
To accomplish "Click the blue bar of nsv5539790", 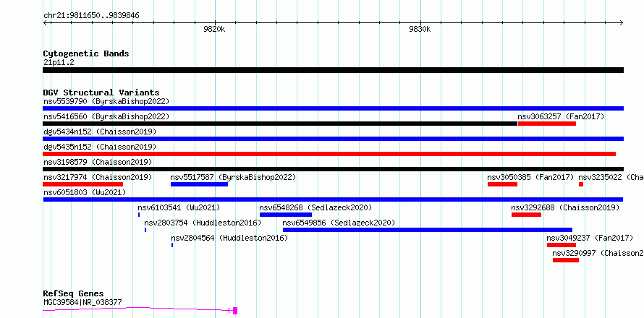I will (333, 108).
